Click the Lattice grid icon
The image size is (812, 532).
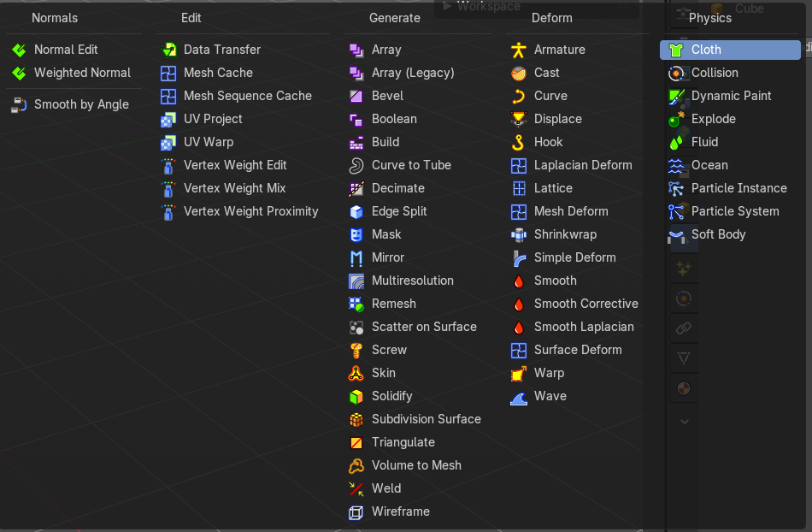point(518,188)
